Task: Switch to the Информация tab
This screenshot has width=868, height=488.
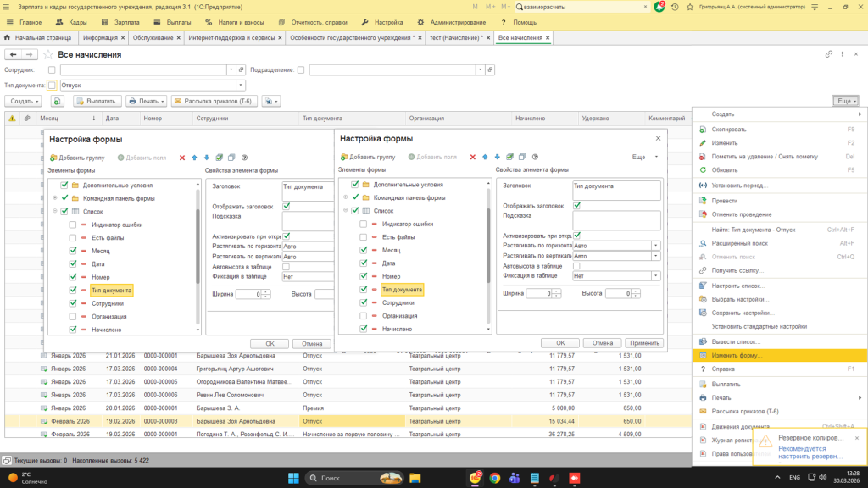Action: tap(100, 38)
